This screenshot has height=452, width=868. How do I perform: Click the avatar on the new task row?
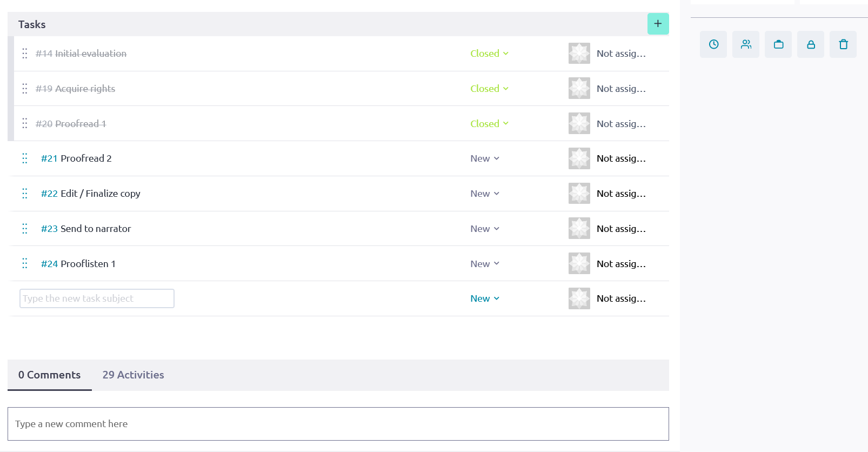click(579, 298)
